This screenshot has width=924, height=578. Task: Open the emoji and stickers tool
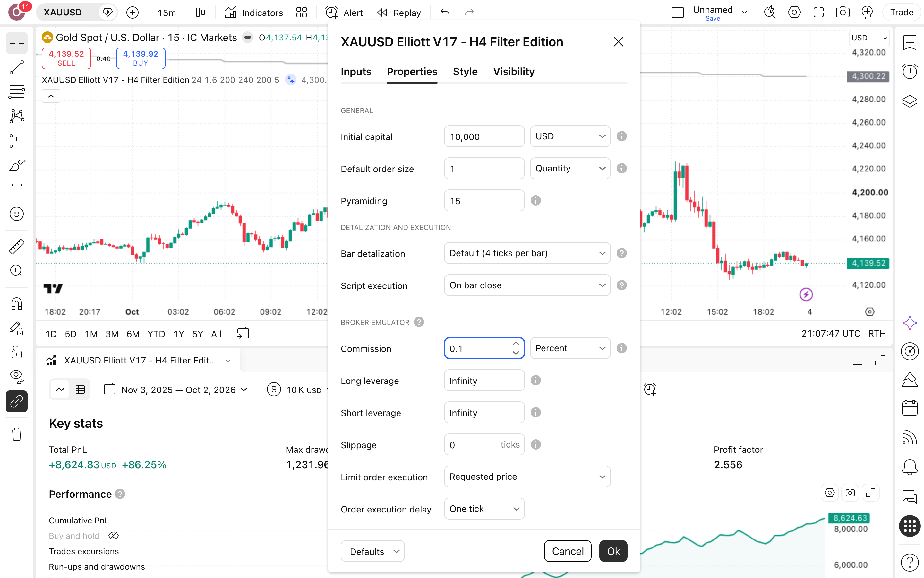coord(16,214)
